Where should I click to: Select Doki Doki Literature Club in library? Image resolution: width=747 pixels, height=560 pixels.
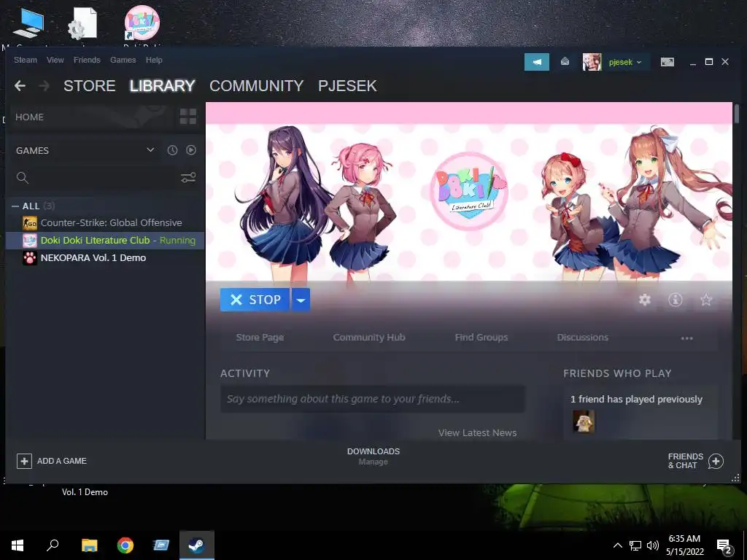pos(105,241)
